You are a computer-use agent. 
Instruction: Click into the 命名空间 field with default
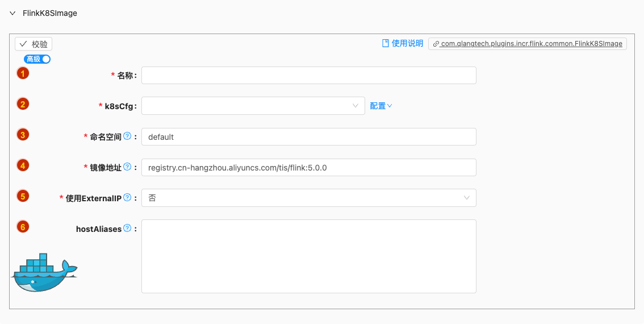coord(308,137)
